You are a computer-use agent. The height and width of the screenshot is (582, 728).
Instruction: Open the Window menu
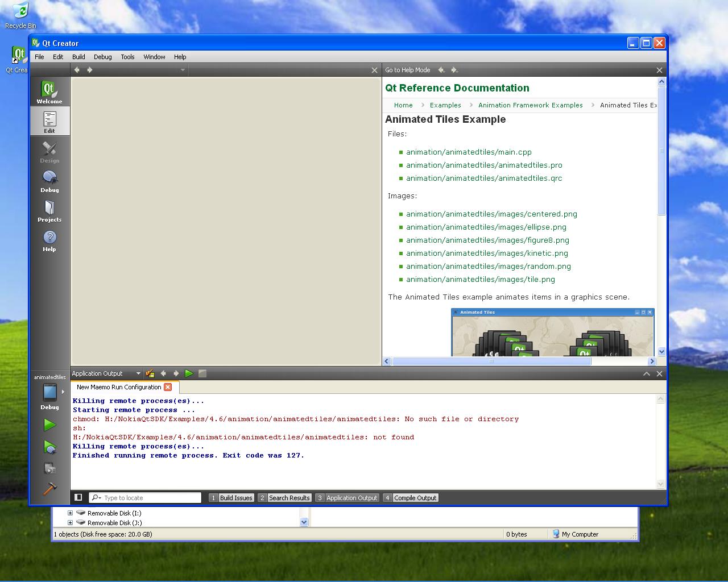(x=154, y=57)
